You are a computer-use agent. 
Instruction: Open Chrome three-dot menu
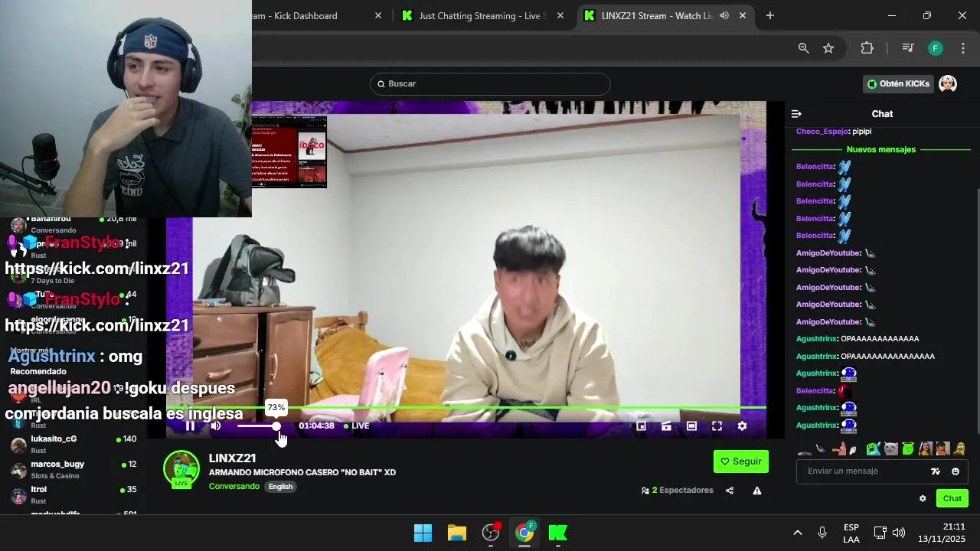(963, 48)
